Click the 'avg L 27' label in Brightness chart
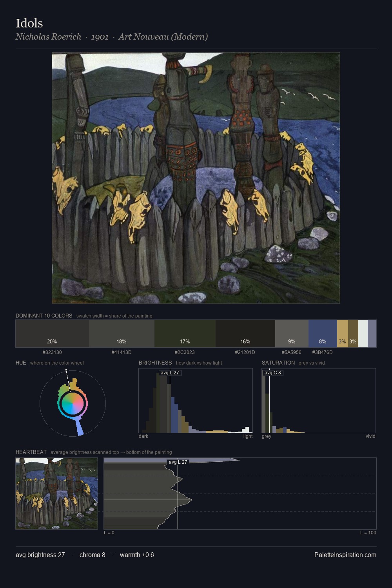This screenshot has width=392, height=588. pos(170,372)
